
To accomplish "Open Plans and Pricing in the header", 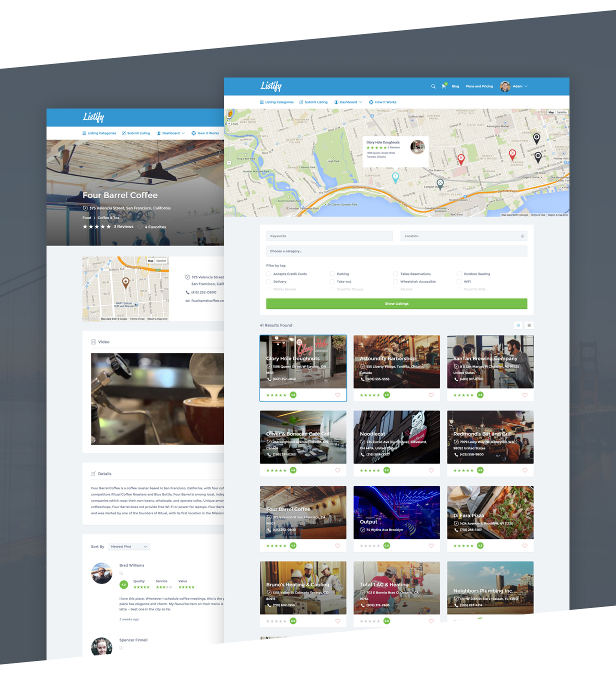I will tap(479, 86).
